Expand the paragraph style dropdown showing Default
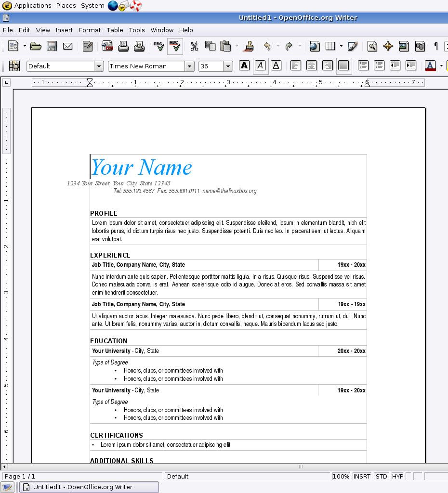This screenshot has width=448, height=493. pos(99,66)
